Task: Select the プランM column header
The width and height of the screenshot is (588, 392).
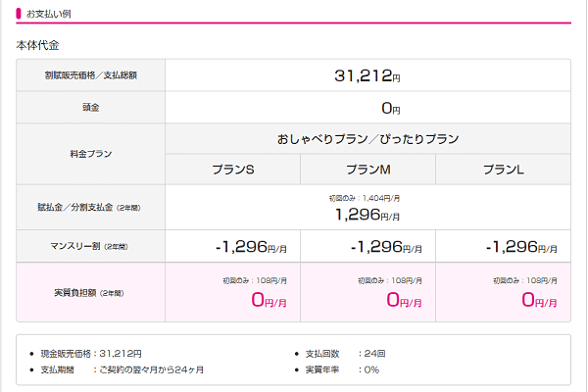Action: pos(367,170)
